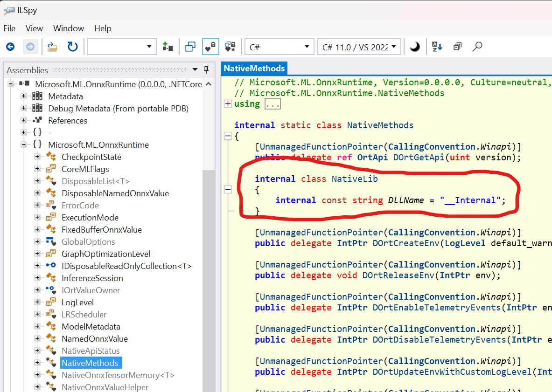This screenshot has width=552, height=392.
Task: Open an assembly file with folder icon
Action: click(x=52, y=47)
